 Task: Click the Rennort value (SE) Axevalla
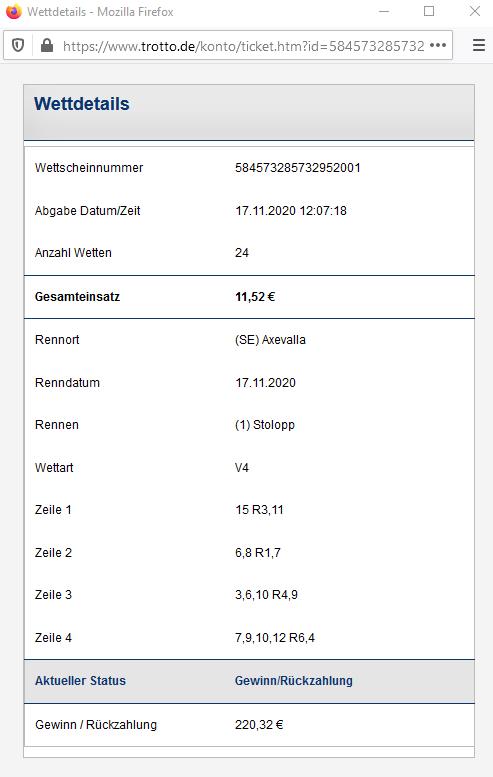tap(270, 340)
